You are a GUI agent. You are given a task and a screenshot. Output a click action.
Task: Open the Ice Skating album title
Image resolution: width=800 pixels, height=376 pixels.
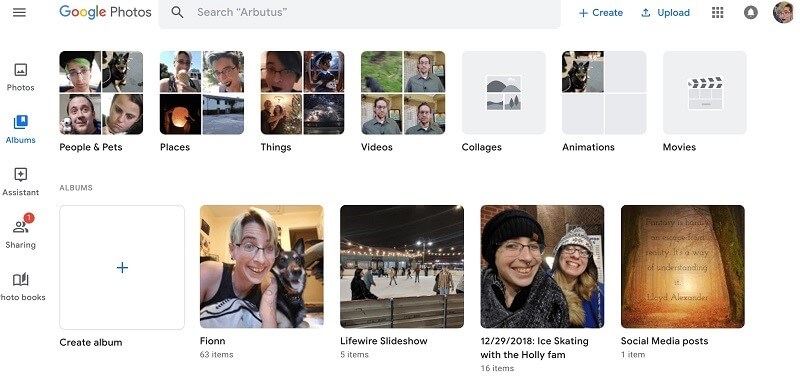tap(534, 347)
